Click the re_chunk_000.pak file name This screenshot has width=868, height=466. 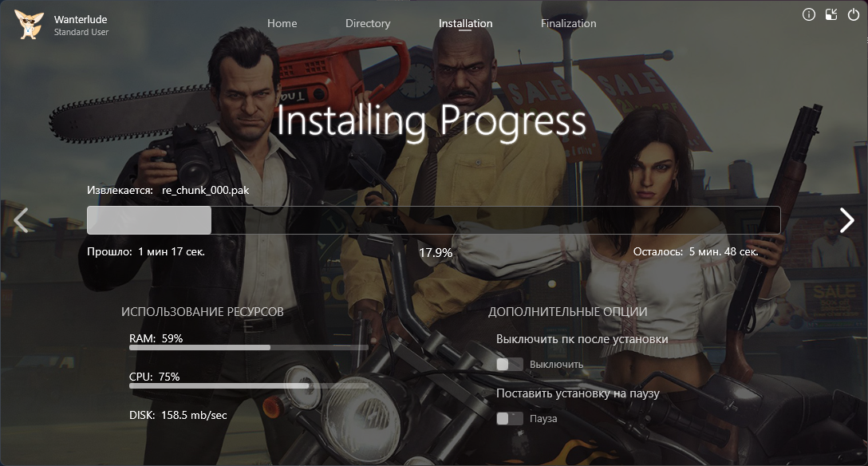(x=205, y=190)
